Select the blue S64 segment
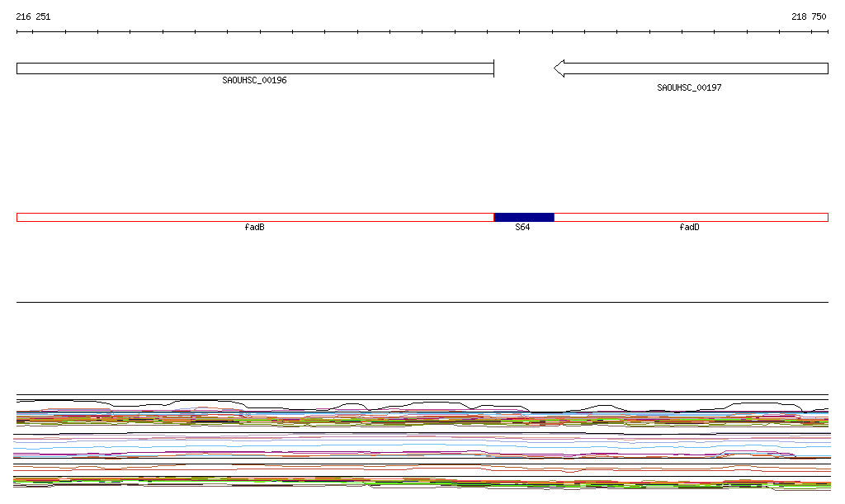The height and width of the screenshot is (504, 845). click(523, 217)
